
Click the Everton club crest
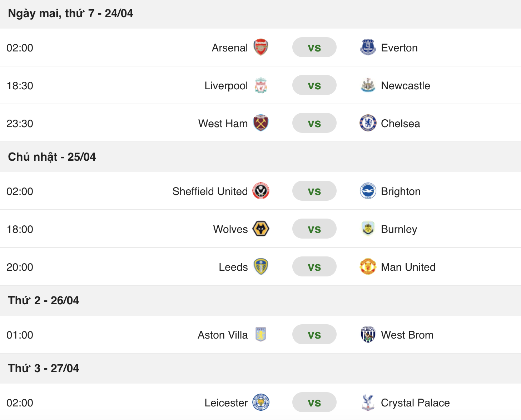368,47
